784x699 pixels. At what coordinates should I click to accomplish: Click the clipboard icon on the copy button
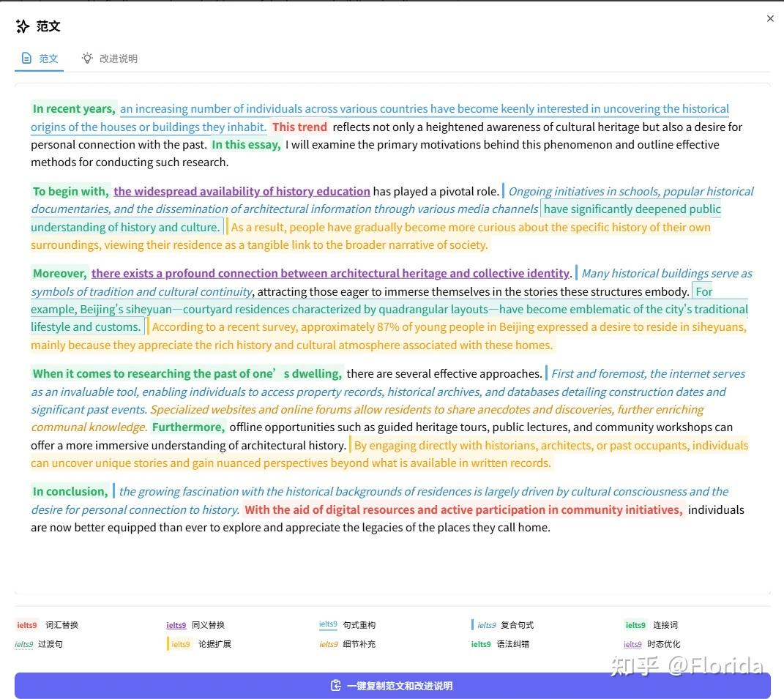336,686
